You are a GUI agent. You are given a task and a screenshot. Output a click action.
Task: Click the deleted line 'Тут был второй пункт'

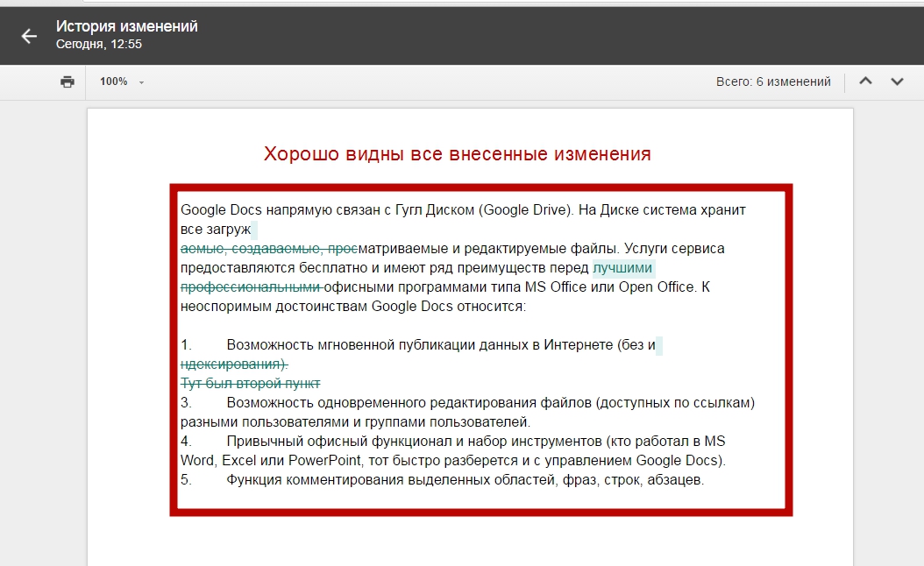250,384
